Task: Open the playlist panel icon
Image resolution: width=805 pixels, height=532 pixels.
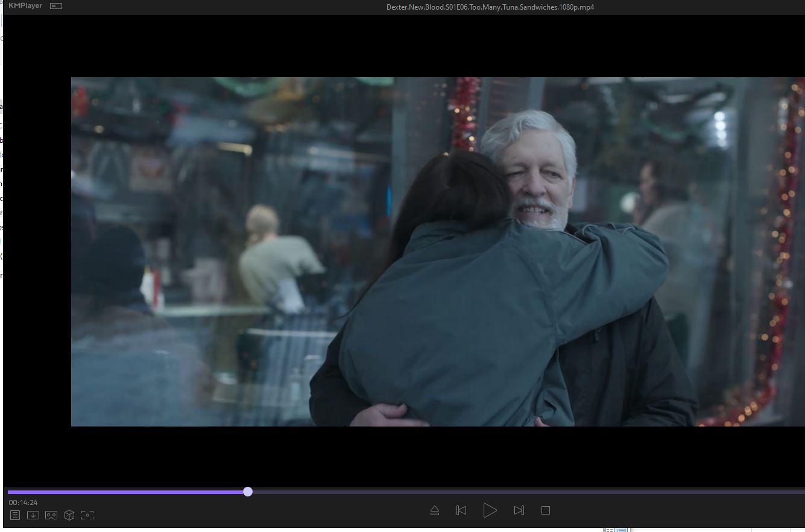Action: (15, 515)
